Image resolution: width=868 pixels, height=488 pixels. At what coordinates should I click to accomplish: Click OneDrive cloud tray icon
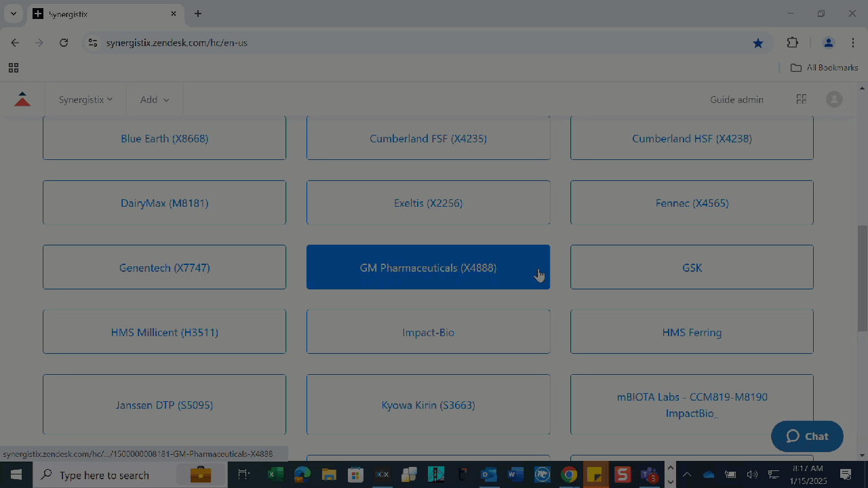pyautogui.click(x=708, y=474)
